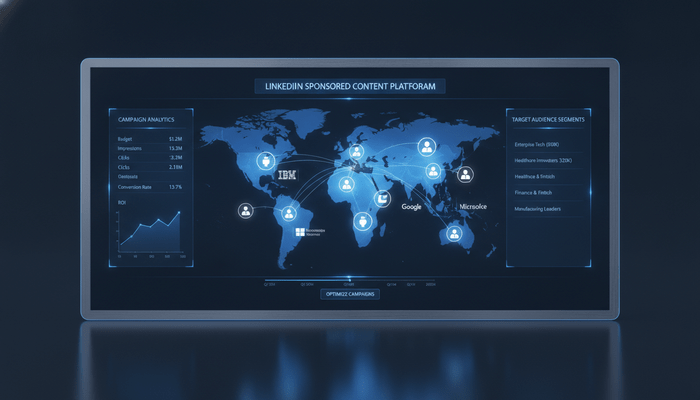Image resolution: width=700 pixels, height=400 pixels.
Task: Click the Google label on the map
Action: pos(411,207)
